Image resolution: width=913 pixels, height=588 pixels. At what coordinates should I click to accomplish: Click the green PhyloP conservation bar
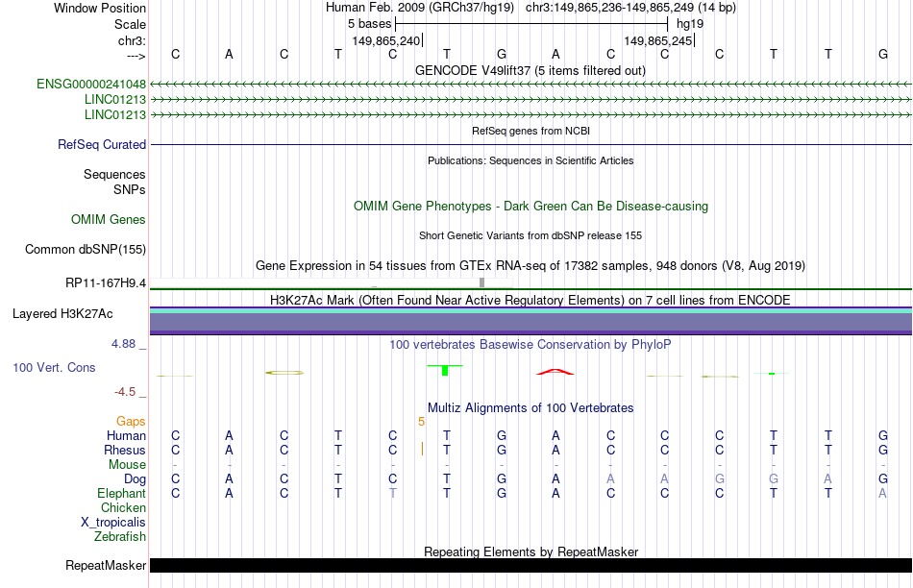(x=445, y=370)
